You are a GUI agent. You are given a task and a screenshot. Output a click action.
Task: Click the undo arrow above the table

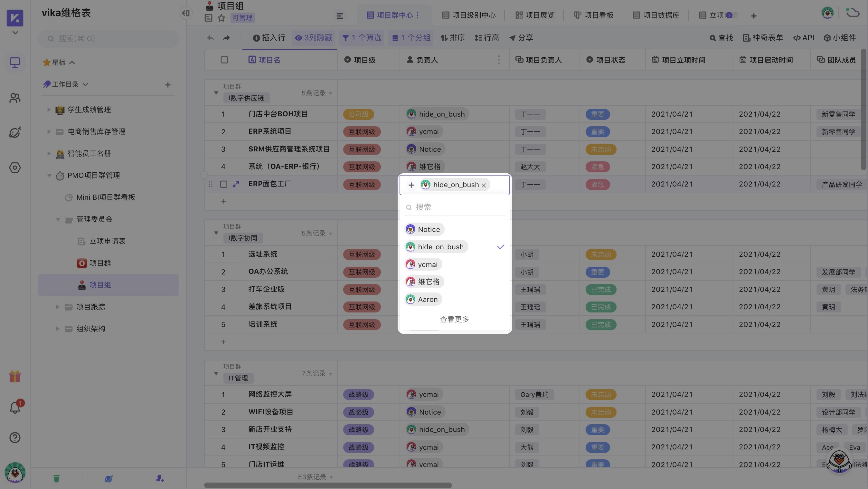(x=210, y=38)
